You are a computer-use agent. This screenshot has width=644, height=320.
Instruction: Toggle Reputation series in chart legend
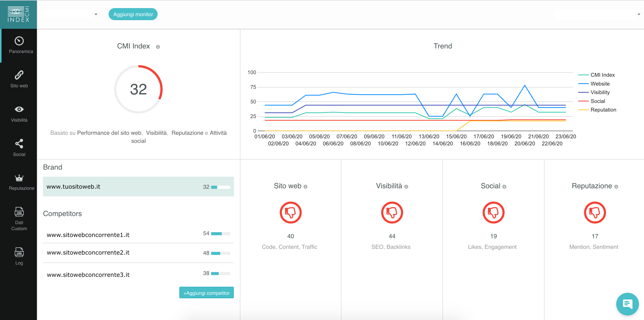point(603,110)
